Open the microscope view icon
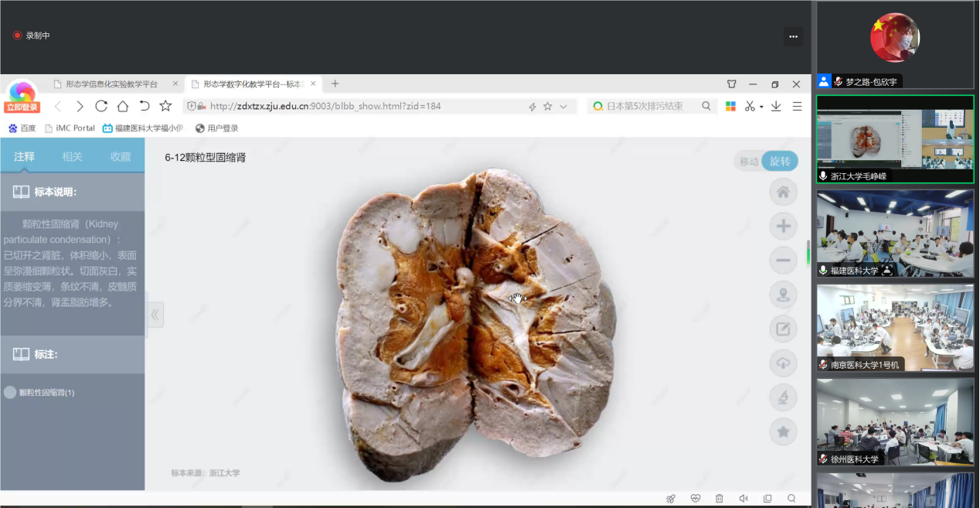The width and height of the screenshot is (980, 508). (783, 397)
